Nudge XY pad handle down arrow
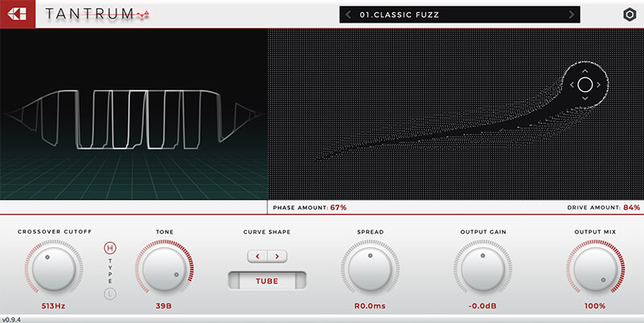Screen dimensions: 644x323 click(585, 98)
